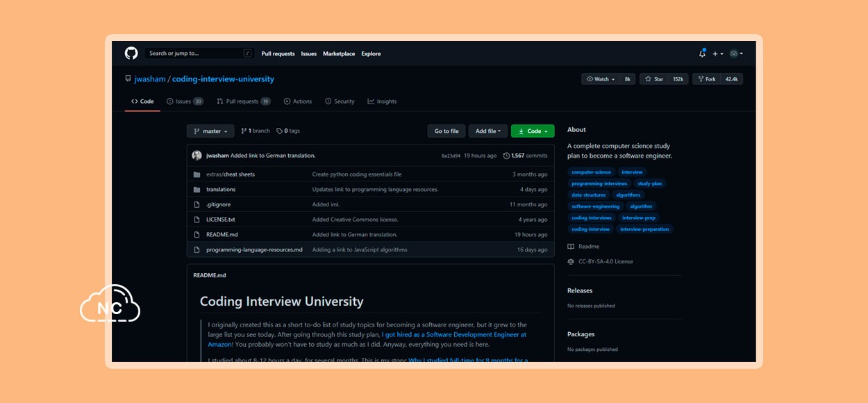Screen dimensions: 868x403
Task: Click the folder icon for translations
Action: click(x=197, y=190)
